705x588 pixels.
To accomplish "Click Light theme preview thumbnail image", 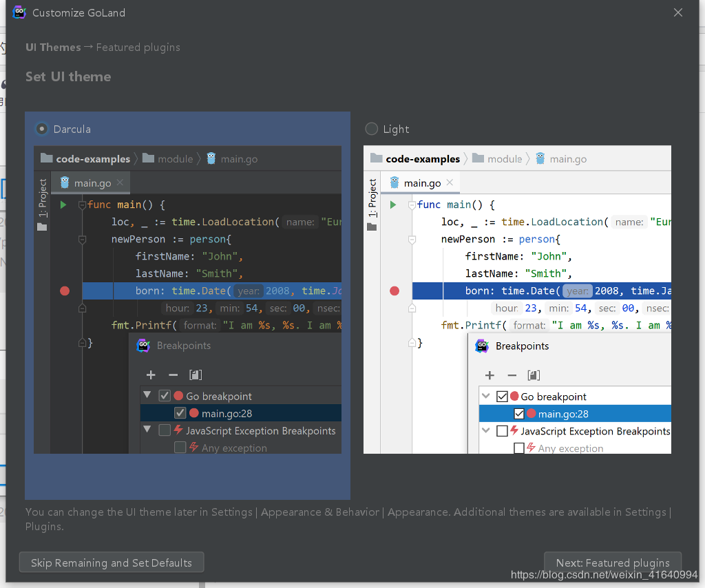I will pos(517,300).
